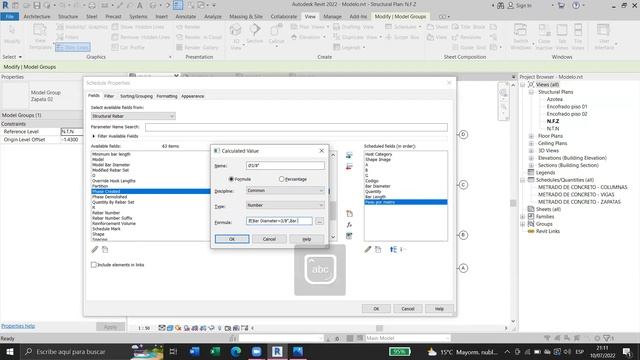Click the pencil edit icon under Scheduled fields
640x360 pixels.
368,249
